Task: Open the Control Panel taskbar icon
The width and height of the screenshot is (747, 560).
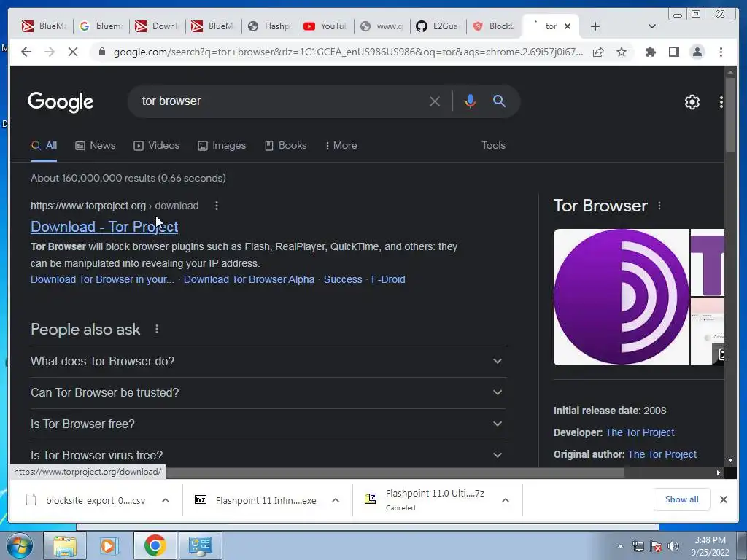Action: click(x=200, y=545)
